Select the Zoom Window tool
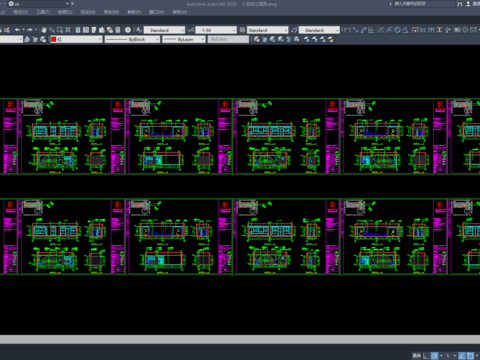 pyautogui.click(x=60, y=30)
